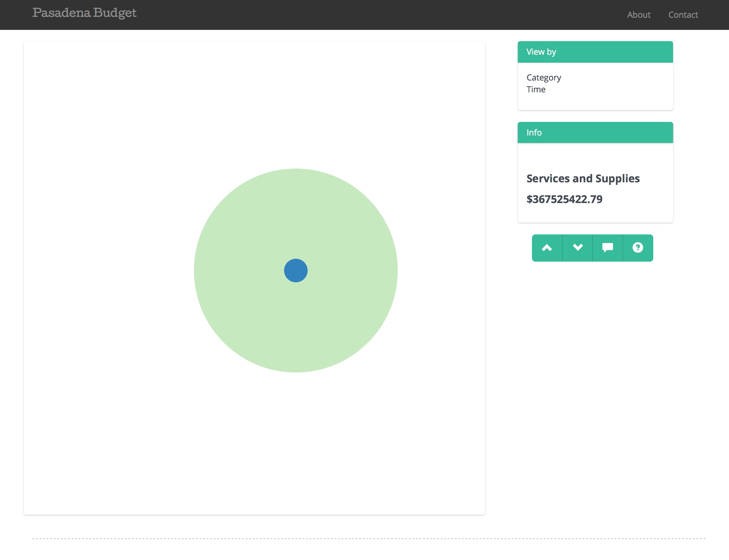The image size is (729, 560).
Task: Click the View by panel header
Action: [595, 52]
